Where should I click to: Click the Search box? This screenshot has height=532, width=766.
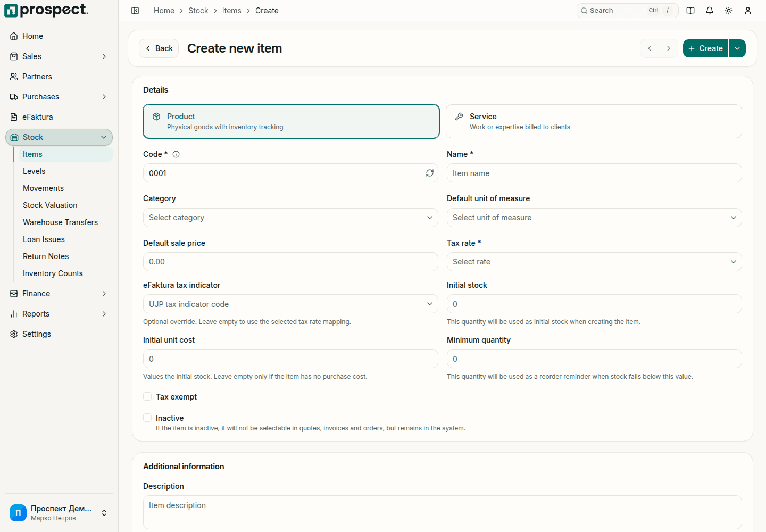(x=627, y=11)
